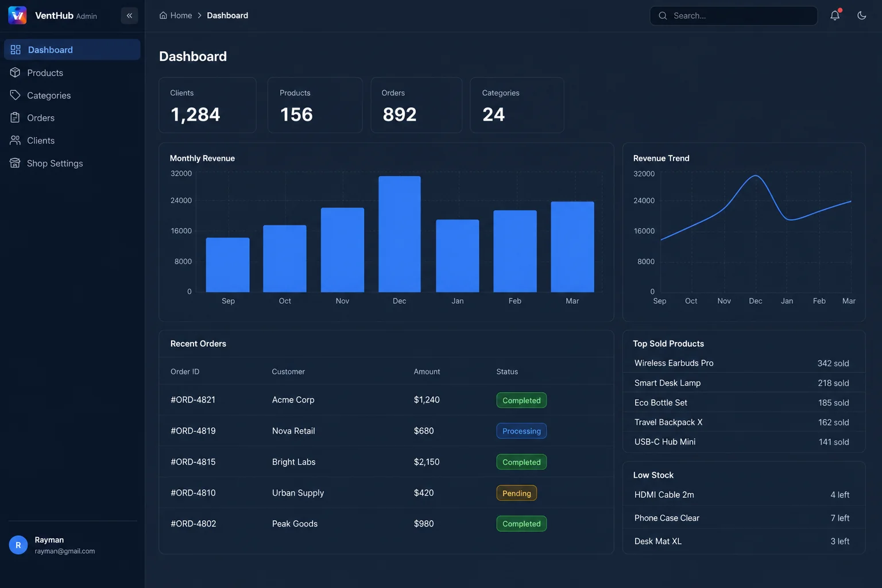Select HDMI Cable 2m low stock item
Viewport: 882px width, 588px height.
tap(744, 494)
